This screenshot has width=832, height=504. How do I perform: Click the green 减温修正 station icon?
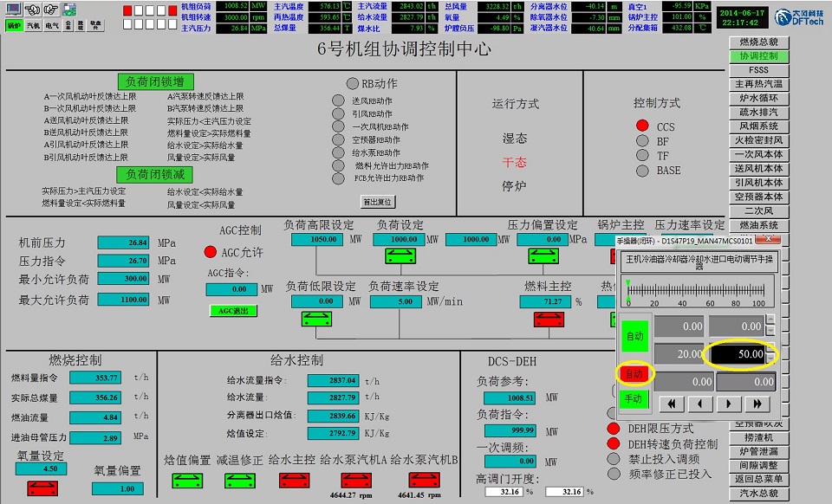[238, 479]
